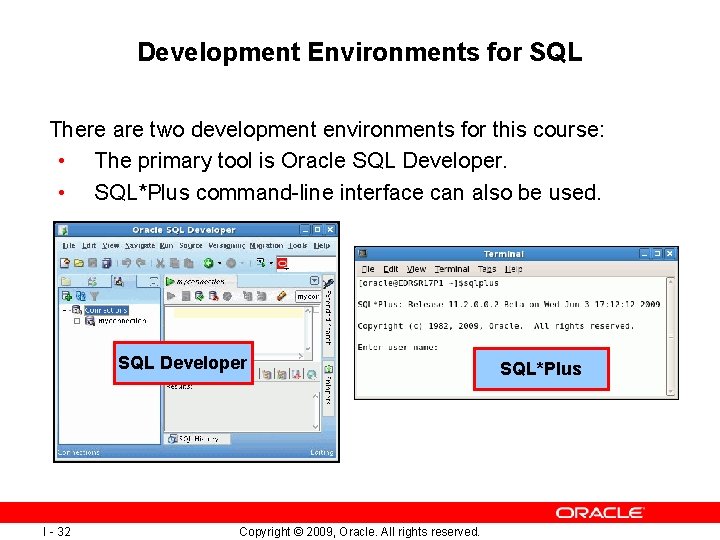Image resolution: width=720 pixels, height=540 pixels.
Task: Open the File menu in SQL Developer
Action: (x=69, y=246)
